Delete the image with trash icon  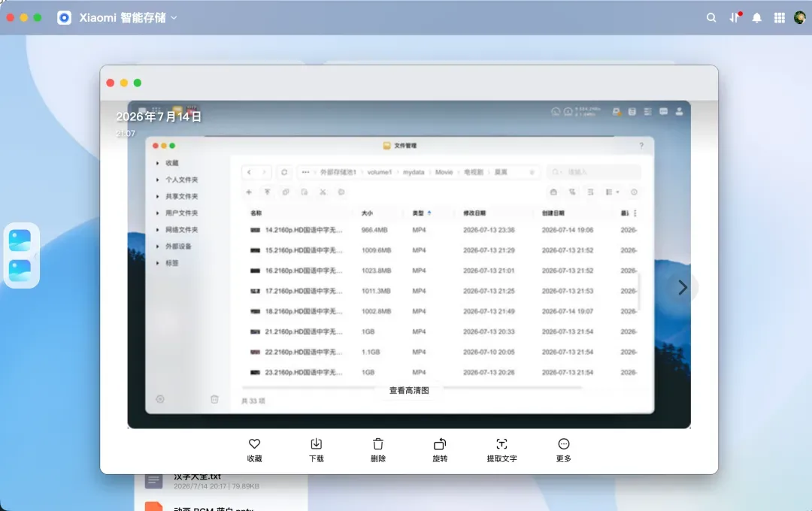coord(378,450)
